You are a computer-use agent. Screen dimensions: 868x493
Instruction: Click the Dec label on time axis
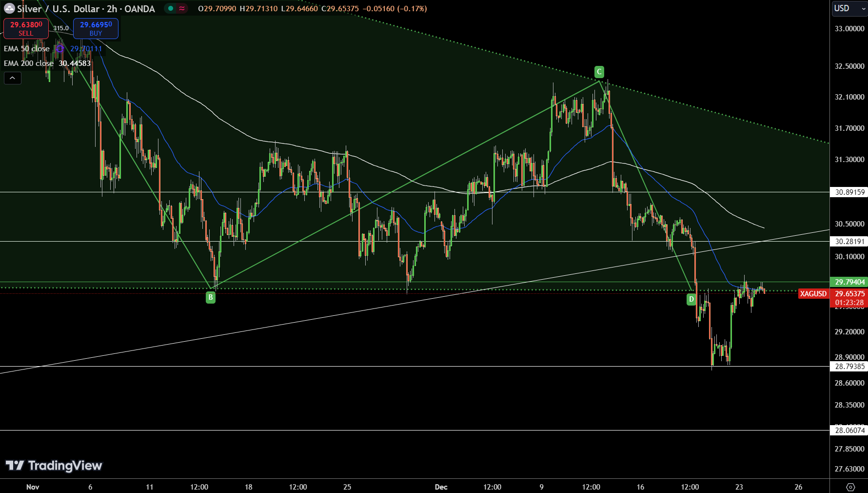point(441,487)
